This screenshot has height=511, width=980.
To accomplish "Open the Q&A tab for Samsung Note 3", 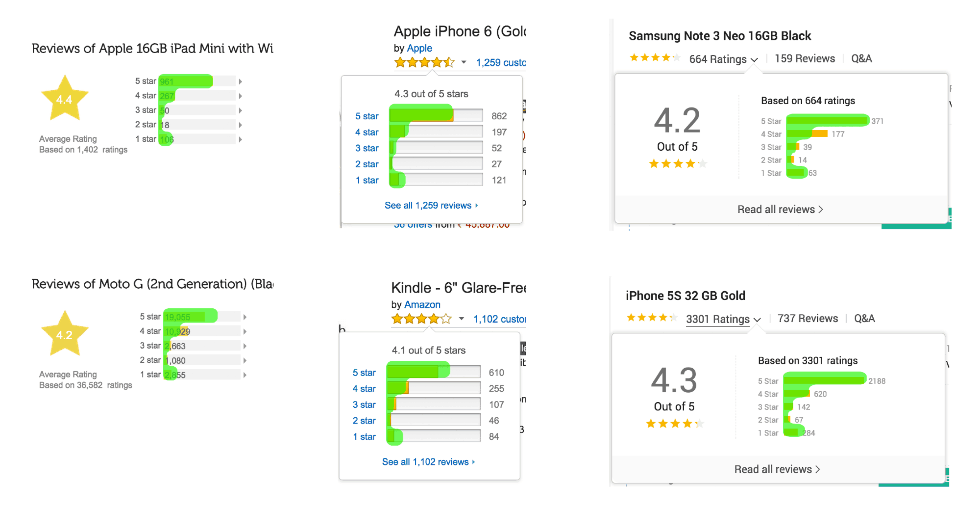I will click(861, 58).
